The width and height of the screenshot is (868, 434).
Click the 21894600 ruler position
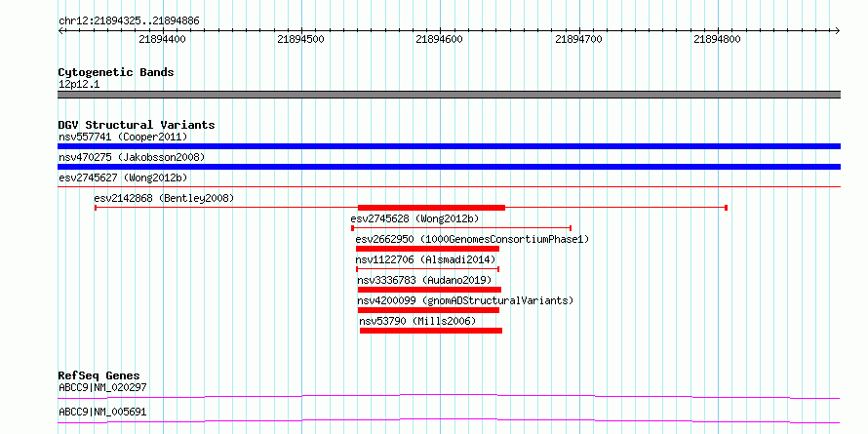coord(440,39)
